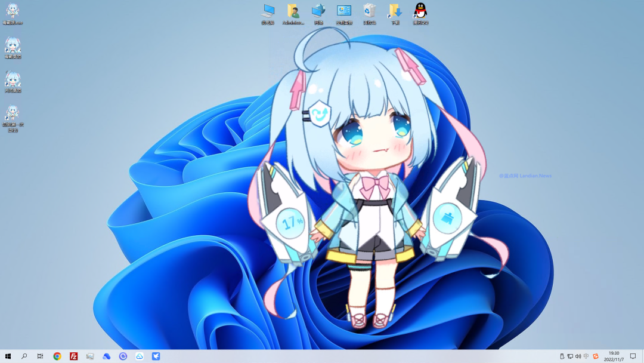Click the orange Sogou S tray icon
Viewport: 644px width, 363px height.
[596, 356]
